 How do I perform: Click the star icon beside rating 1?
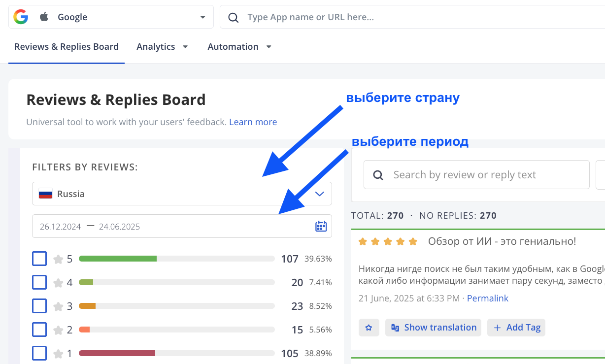pos(58,354)
